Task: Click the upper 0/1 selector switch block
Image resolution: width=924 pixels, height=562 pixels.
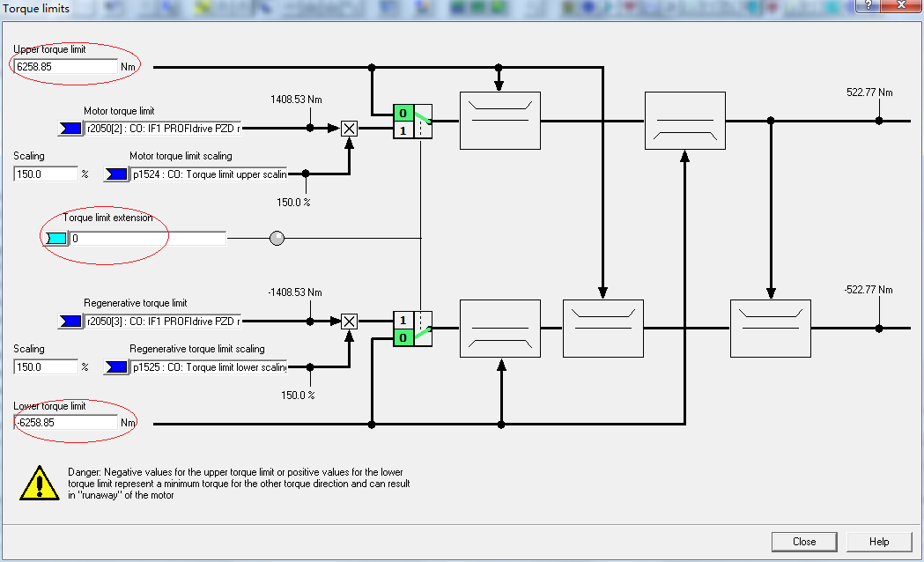Action: click(412, 122)
